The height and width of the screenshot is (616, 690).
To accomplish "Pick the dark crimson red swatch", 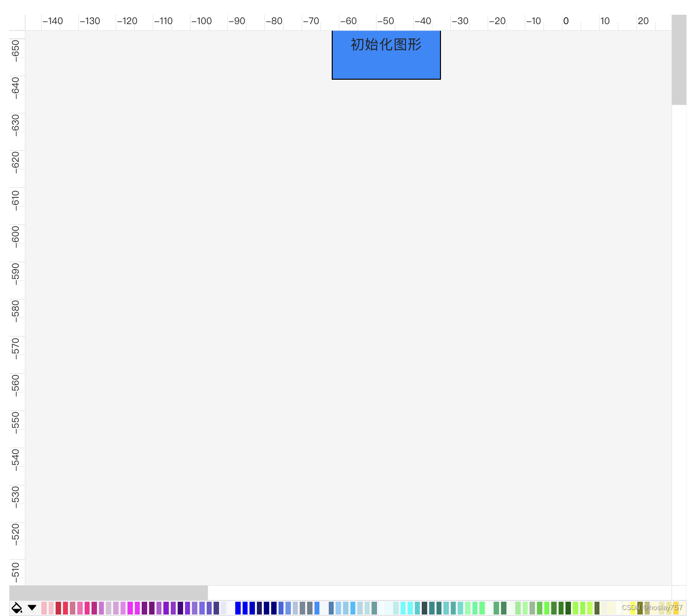I will pos(58,608).
